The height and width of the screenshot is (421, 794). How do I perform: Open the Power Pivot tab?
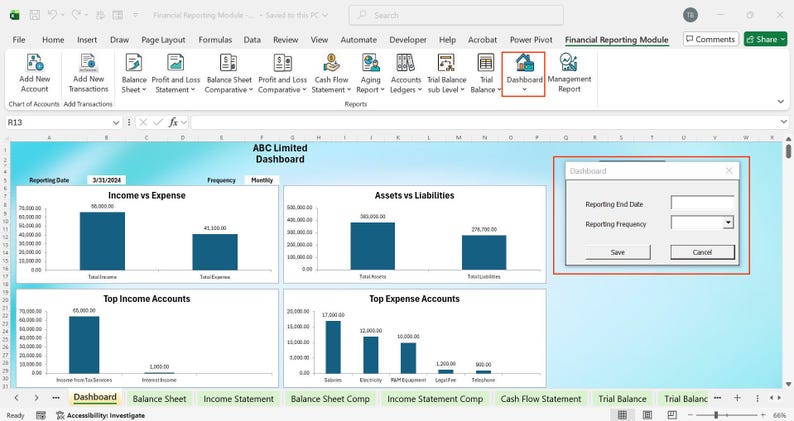pyautogui.click(x=531, y=40)
